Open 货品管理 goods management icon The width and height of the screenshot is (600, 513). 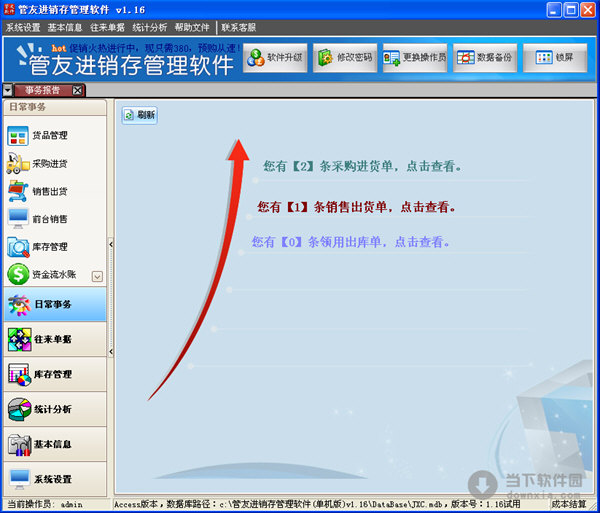coord(18,136)
